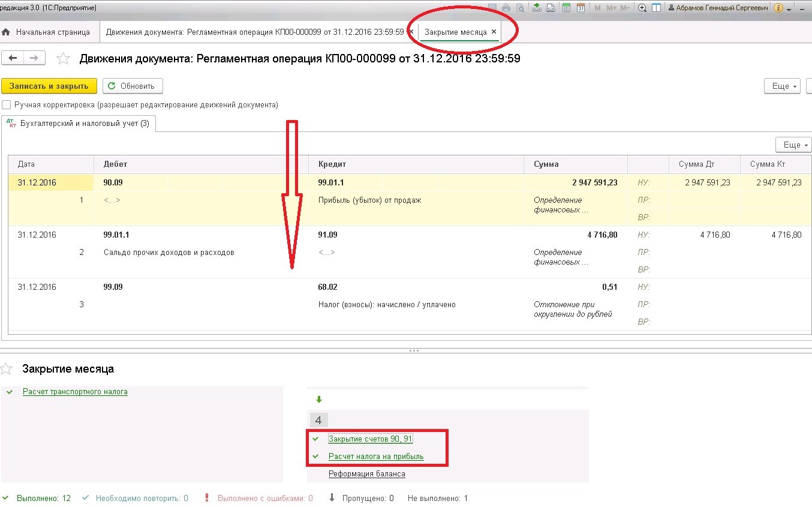Expand the Еще dropdown above the table
This screenshot has width=812, height=507.
click(x=793, y=145)
